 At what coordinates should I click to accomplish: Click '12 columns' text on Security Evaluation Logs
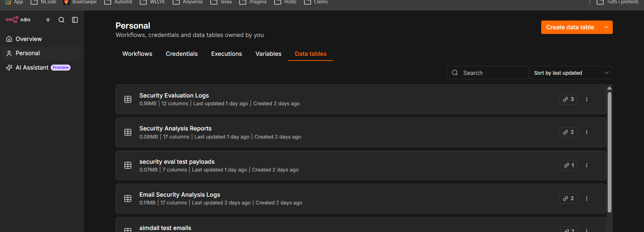[x=175, y=104]
